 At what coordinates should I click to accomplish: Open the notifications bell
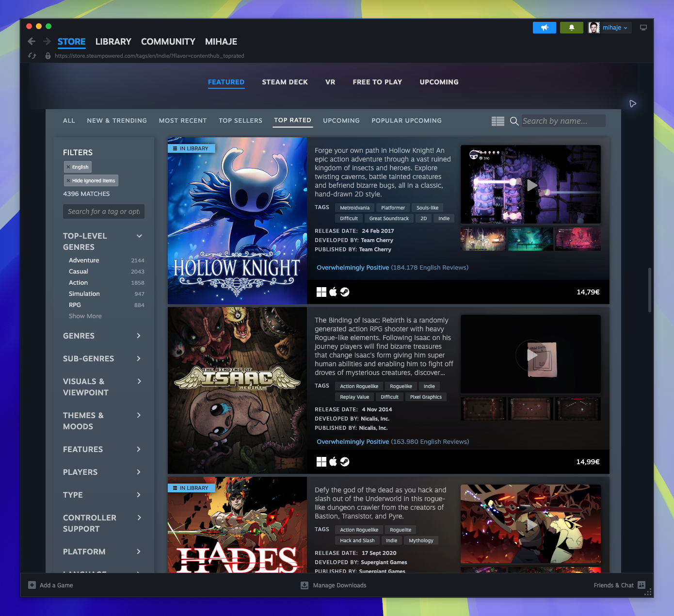pyautogui.click(x=572, y=28)
